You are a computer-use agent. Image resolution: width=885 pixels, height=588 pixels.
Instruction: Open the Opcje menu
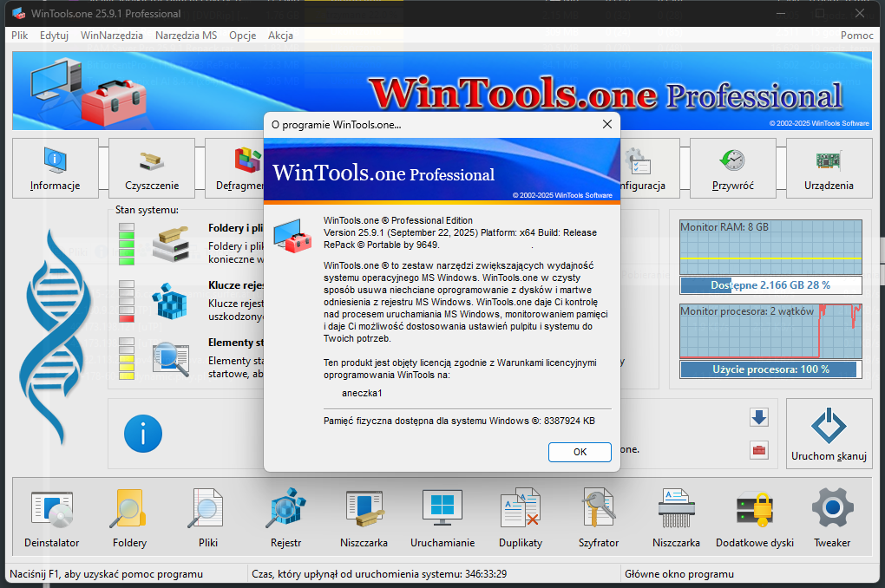coord(243,35)
